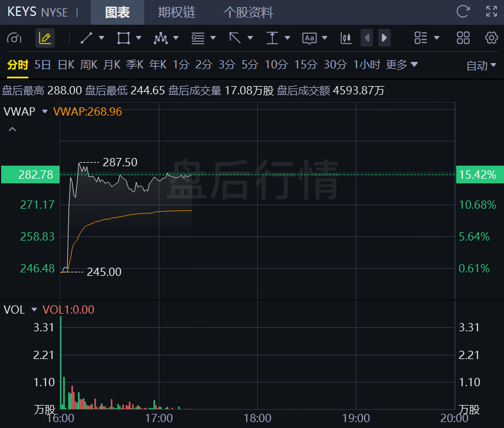The image size is (504, 428).
Task: Select the 3分 timeframe
Action: [227, 65]
